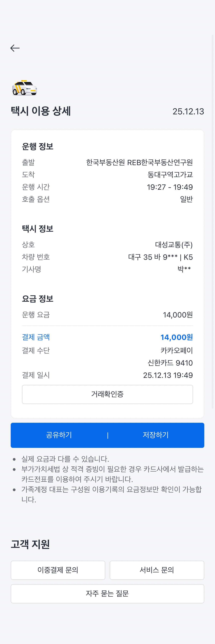Click the yellow taxi icon
The height and width of the screenshot is (644, 215).
point(25,88)
